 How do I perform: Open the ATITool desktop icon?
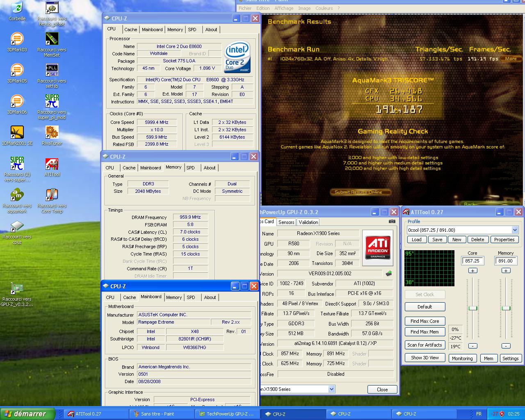52,167
